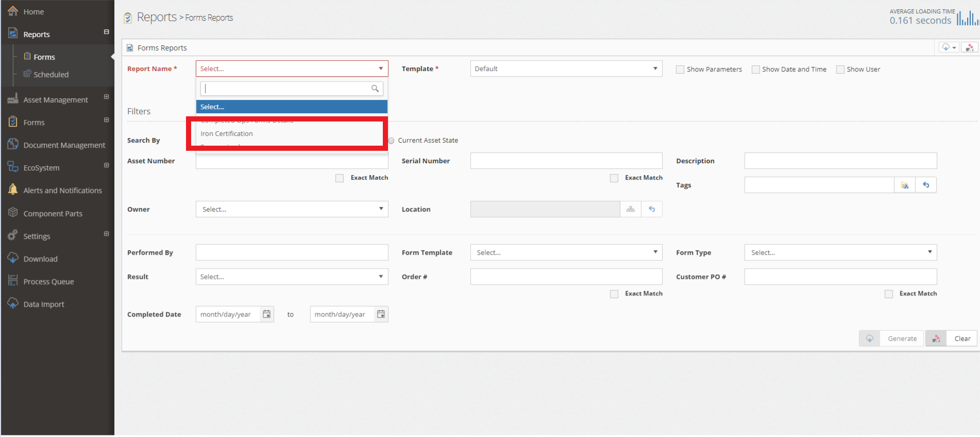Viewport: 980px width, 437px height.
Task: Click the Reports clipboard icon in sidebar
Action: [x=13, y=33]
